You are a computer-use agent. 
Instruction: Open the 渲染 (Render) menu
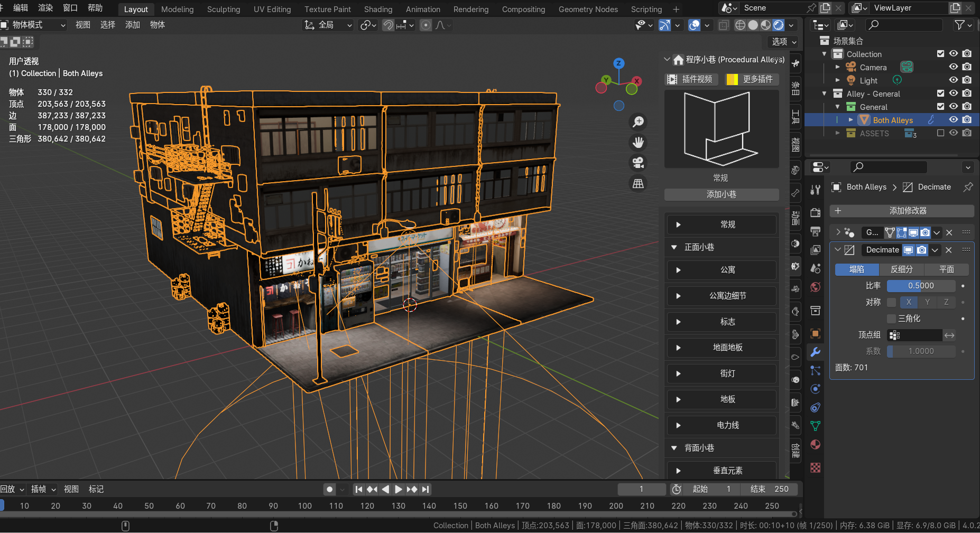point(45,8)
